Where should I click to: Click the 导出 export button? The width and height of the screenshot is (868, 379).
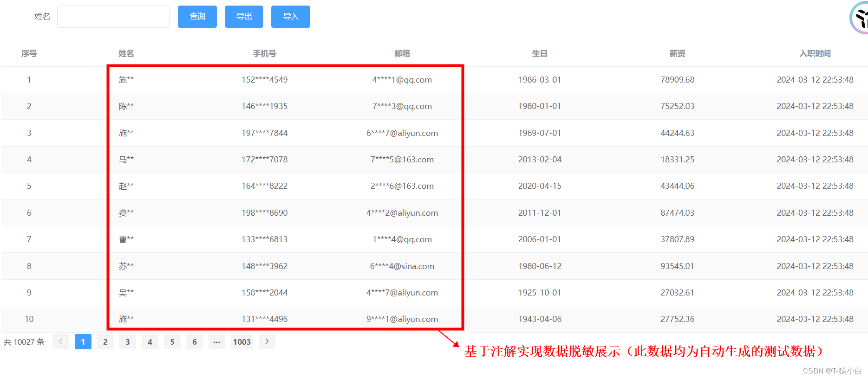point(244,17)
